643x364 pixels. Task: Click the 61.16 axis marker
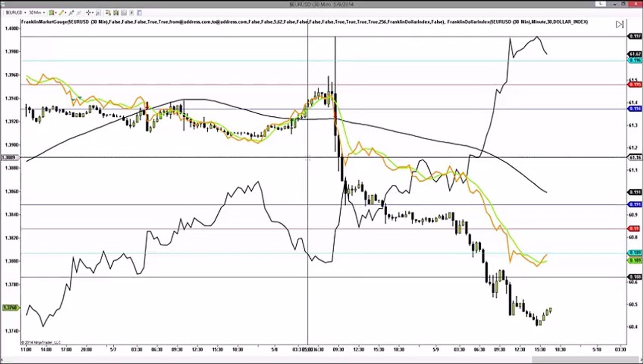click(634, 158)
